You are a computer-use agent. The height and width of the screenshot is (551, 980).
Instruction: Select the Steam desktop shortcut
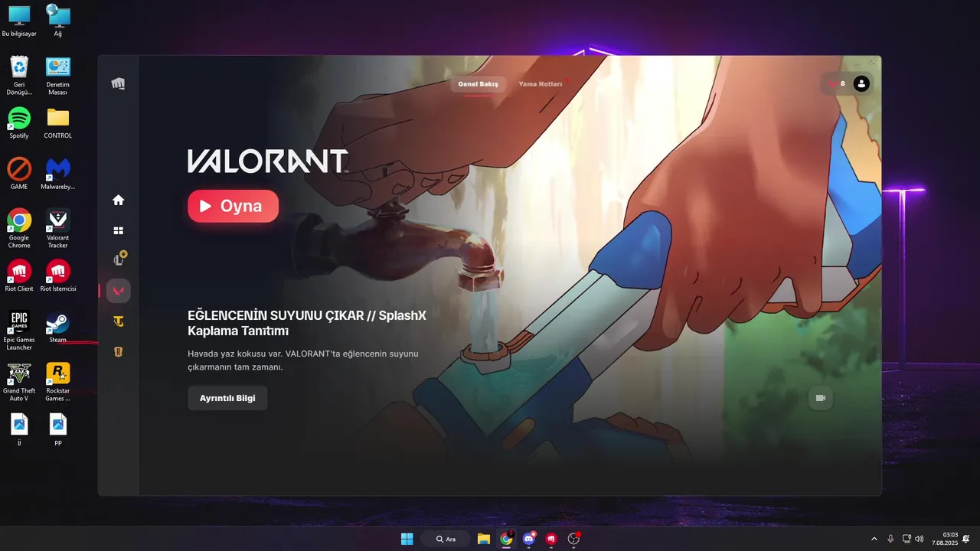[58, 327]
